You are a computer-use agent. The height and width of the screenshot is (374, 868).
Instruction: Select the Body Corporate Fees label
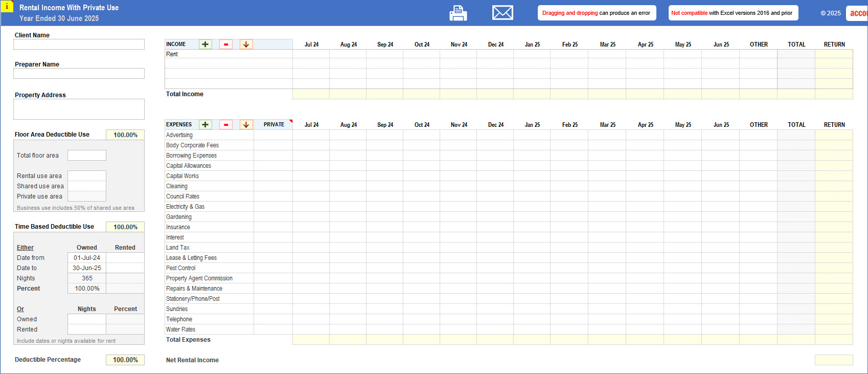click(192, 145)
